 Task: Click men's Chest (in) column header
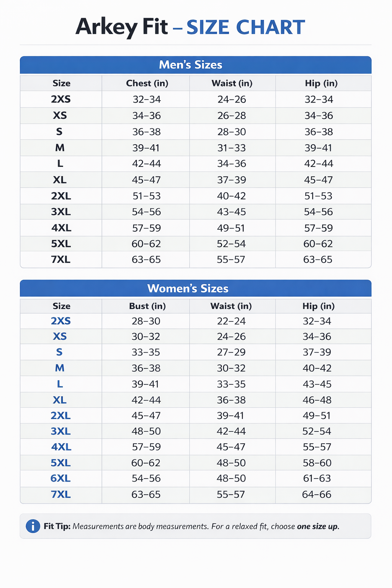pyautogui.click(x=147, y=83)
